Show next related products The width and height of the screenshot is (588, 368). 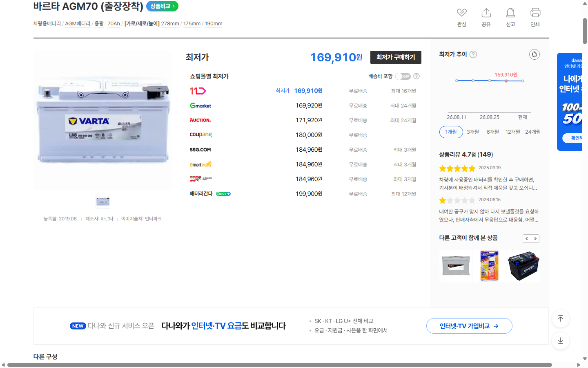coord(535,238)
